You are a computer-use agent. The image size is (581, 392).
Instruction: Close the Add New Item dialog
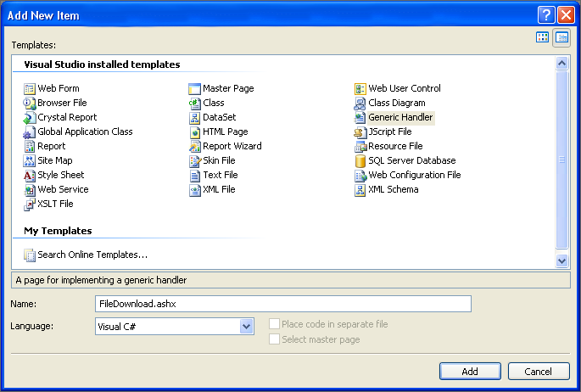pos(567,14)
